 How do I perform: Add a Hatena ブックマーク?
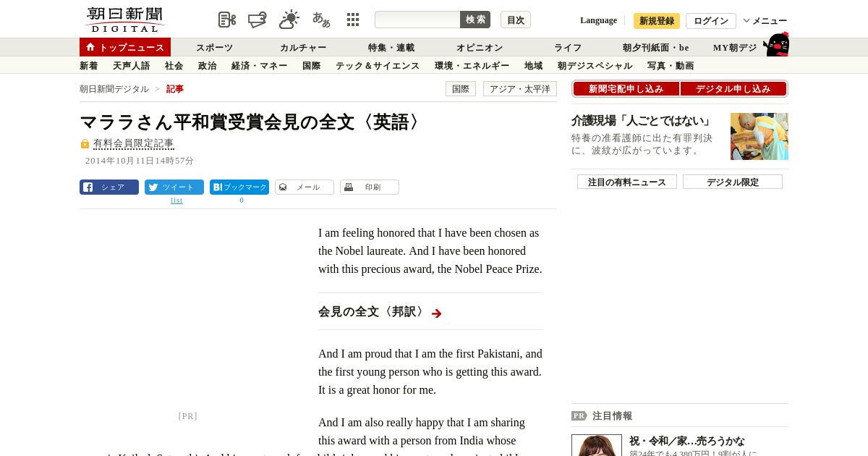[239, 187]
